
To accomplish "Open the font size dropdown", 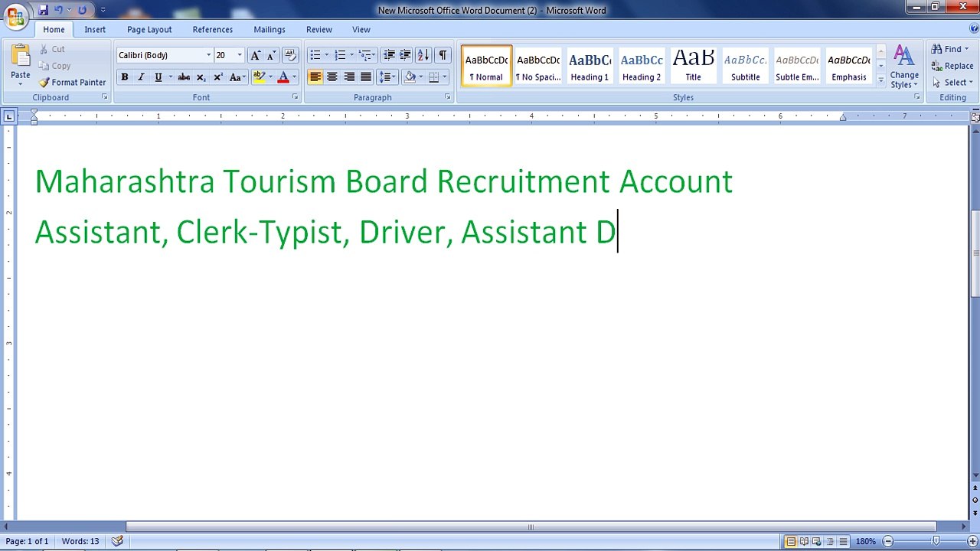I will [x=240, y=55].
